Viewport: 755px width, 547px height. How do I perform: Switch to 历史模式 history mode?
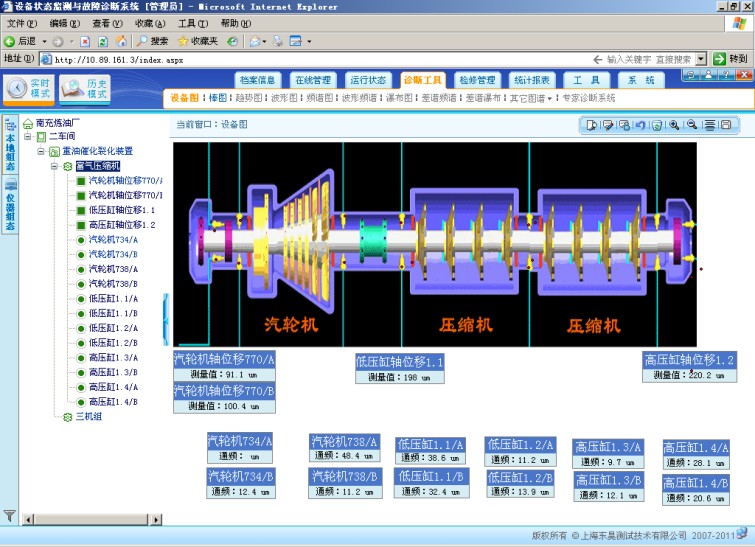pos(85,88)
